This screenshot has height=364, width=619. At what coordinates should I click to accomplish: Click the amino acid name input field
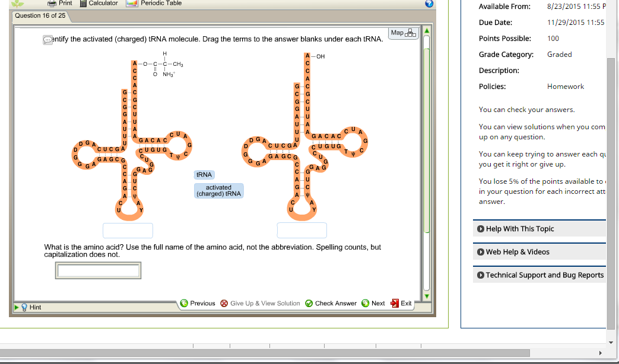tap(98, 270)
